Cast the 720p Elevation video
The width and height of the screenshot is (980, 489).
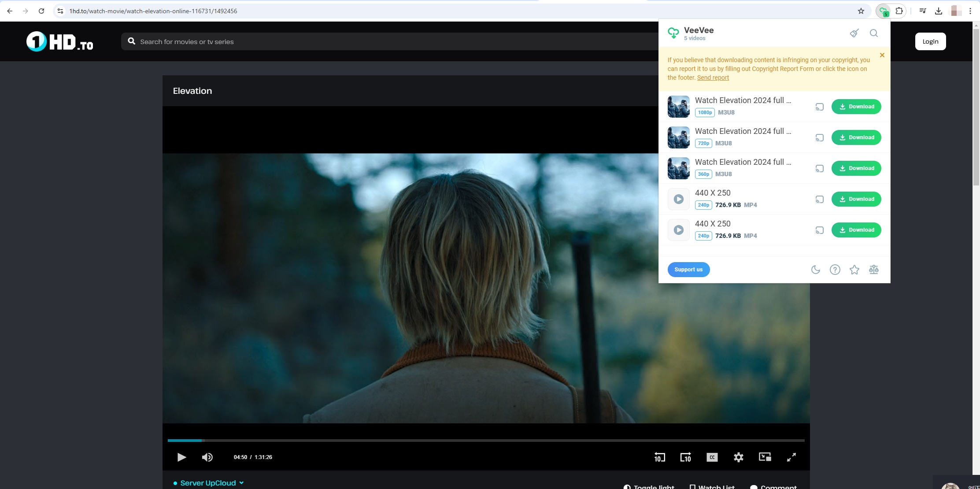pyautogui.click(x=819, y=137)
